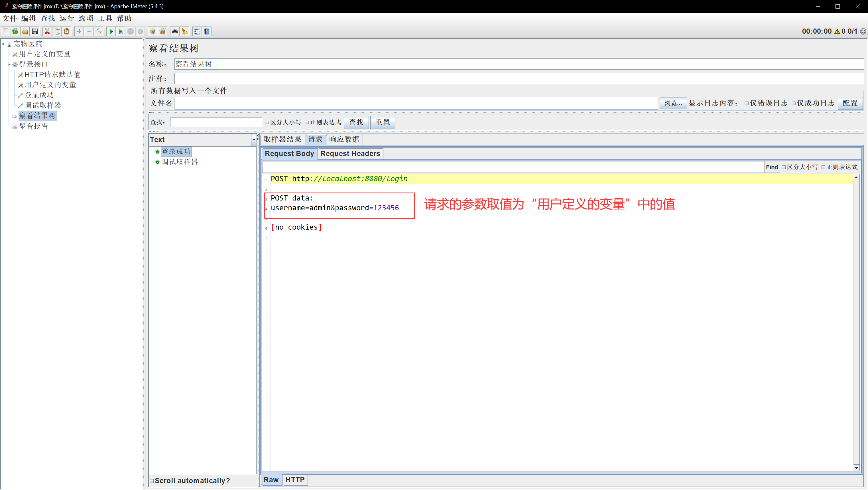The height and width of the screenshot is (490, 868).
Task: Open the 运行 menu
Action: [66, 18]
